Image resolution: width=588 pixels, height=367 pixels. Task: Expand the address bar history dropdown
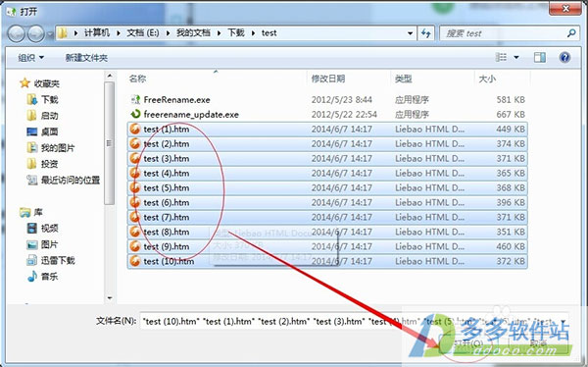(410, 33)
